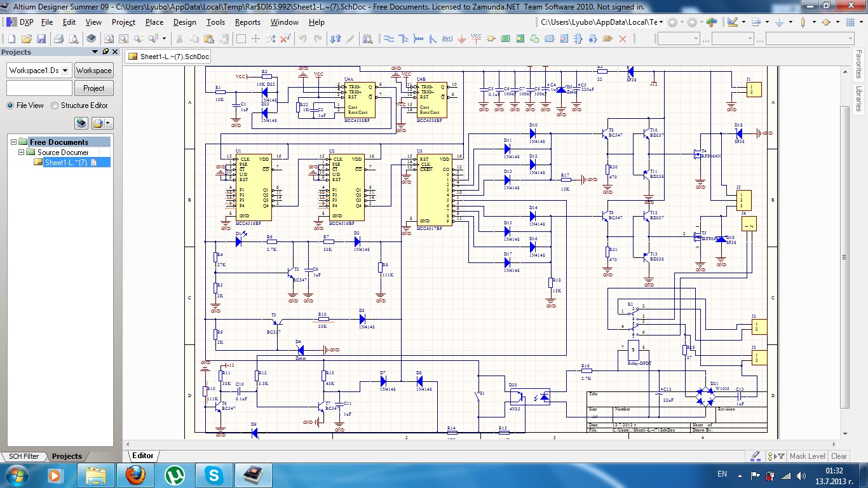Click the Place Wire tool icon
The height and width of the screenshot is (488, 868).
click(x=388, y=39)
